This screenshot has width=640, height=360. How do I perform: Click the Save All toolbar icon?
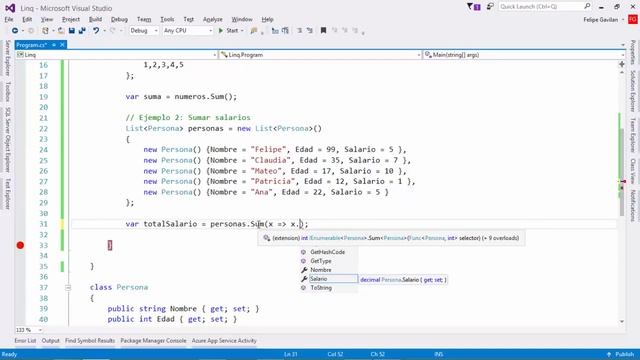[82, 31]
